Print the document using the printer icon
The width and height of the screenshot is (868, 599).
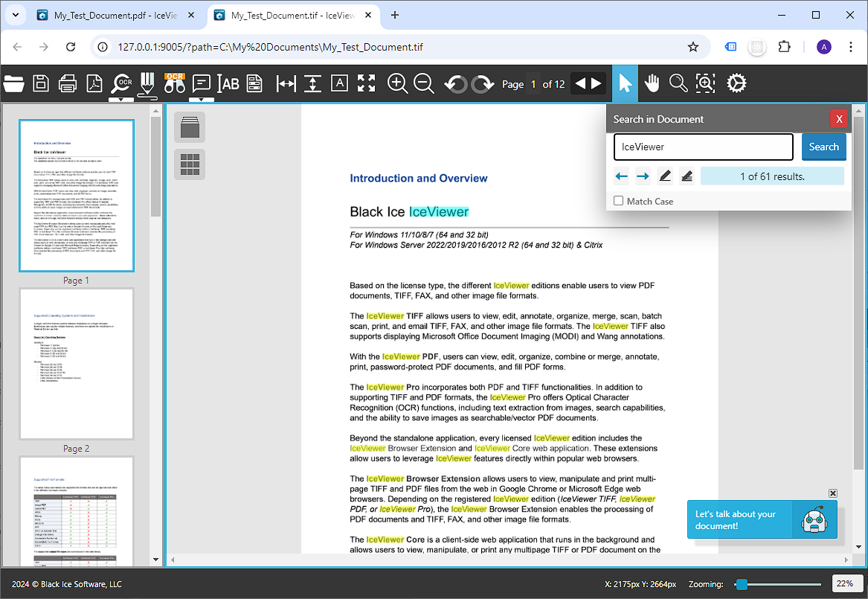(x=68, y=83)
